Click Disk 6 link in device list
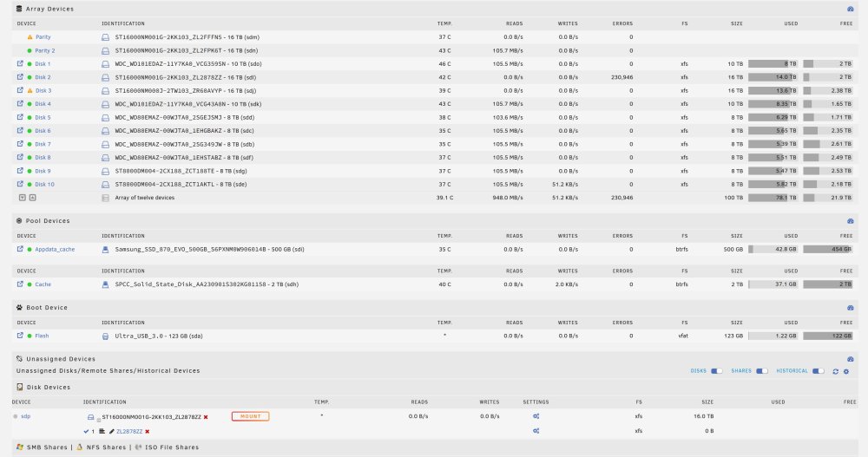868x457 pixels. tap(43, 131)
